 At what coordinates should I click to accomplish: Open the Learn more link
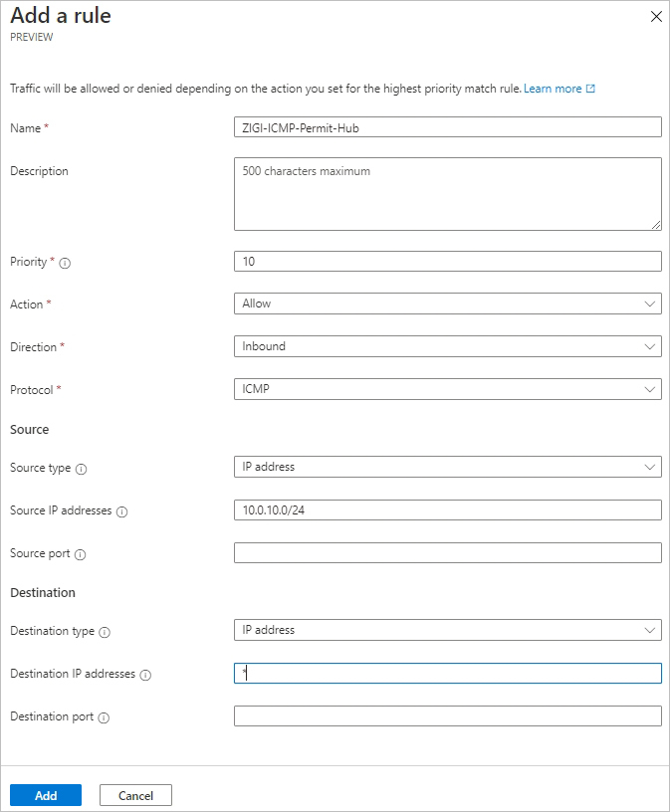coord(553,89)
